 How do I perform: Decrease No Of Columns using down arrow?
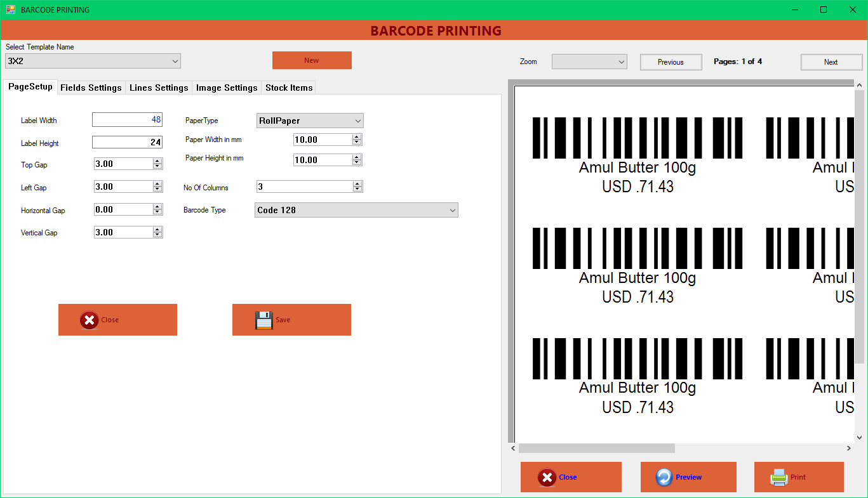(x=356, y=189)
